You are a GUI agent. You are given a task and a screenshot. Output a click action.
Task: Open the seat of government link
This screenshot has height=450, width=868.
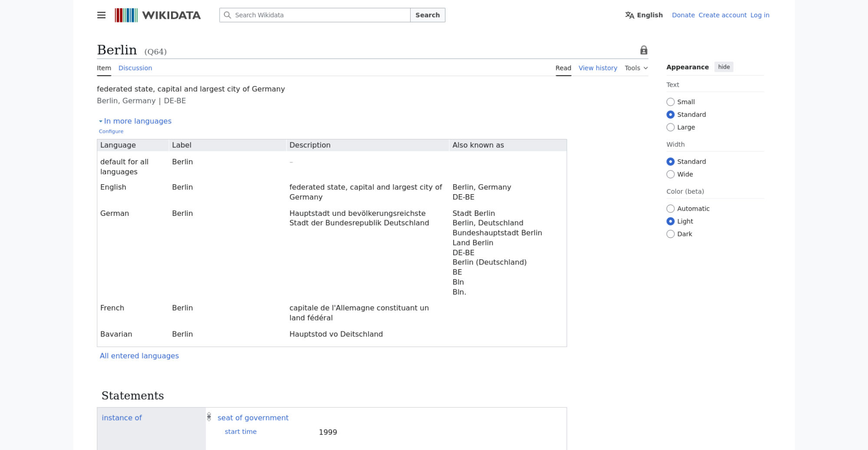tap(253, 418)
